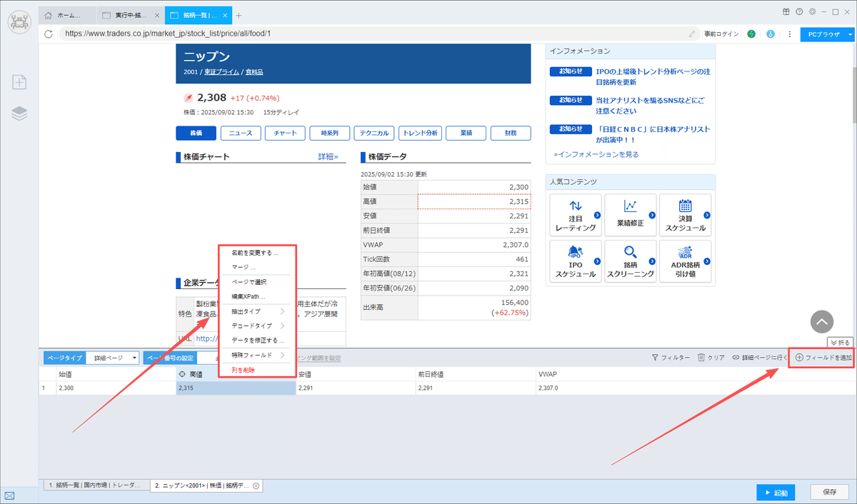Open »インフォメーションを見る link
This screenshot has width=857, height=504.
pos(596,154)
